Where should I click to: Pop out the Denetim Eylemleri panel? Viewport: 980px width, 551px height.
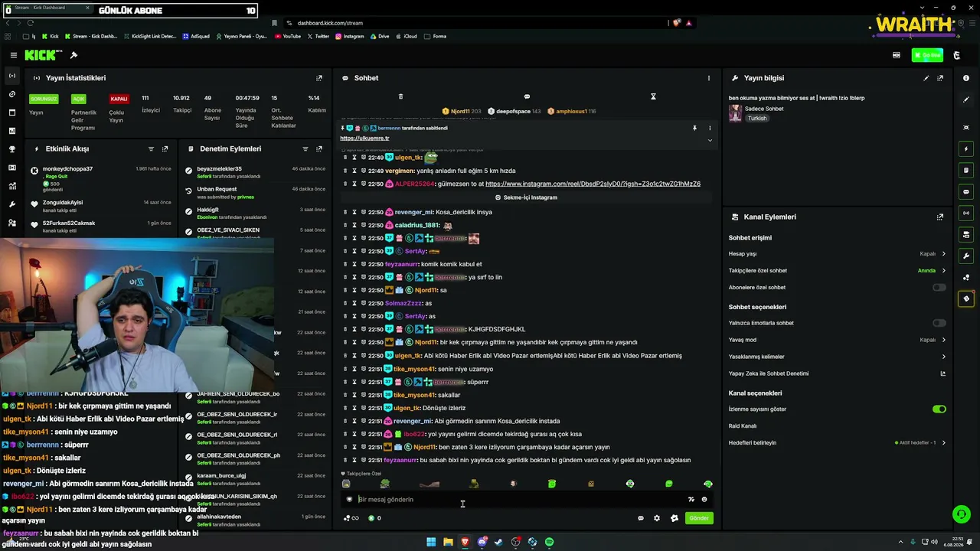(x=319, y=148)
